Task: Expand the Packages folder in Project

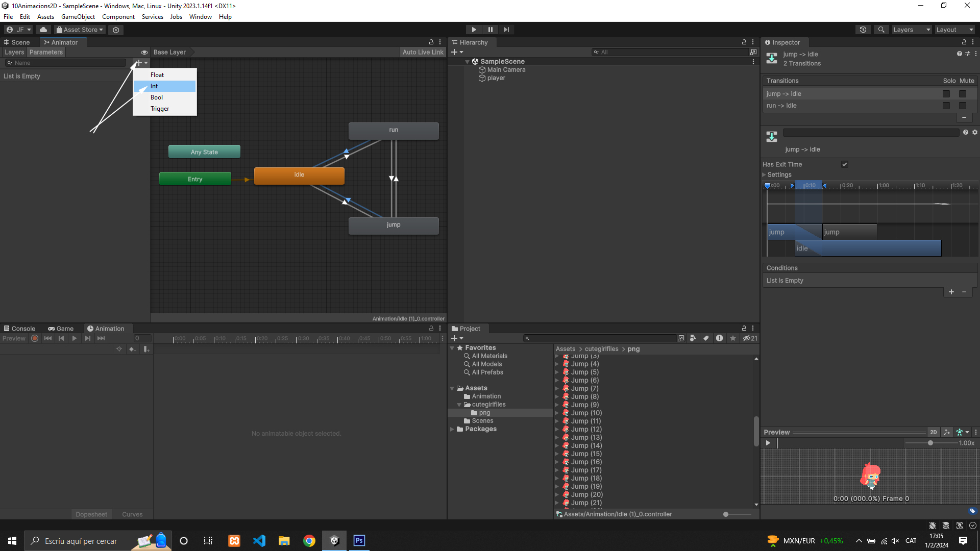Action: point(452,429)
